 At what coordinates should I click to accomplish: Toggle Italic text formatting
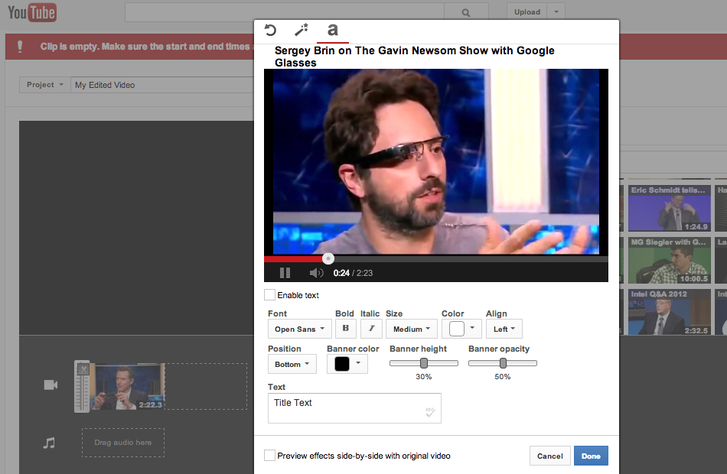click(x=371, y=328)
